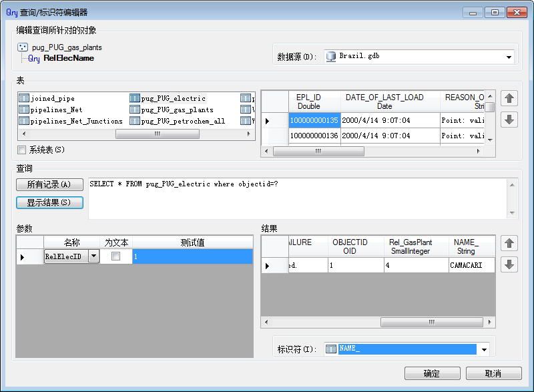Image resolution: width=534 pixels, height=392 pixels.
Task: Select pug_PUG_gas_plants root tree node
Action: click(66, 47)
